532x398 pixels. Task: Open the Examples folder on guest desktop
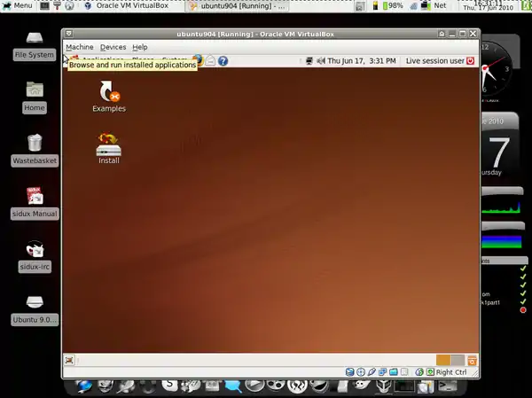(108, 91)
